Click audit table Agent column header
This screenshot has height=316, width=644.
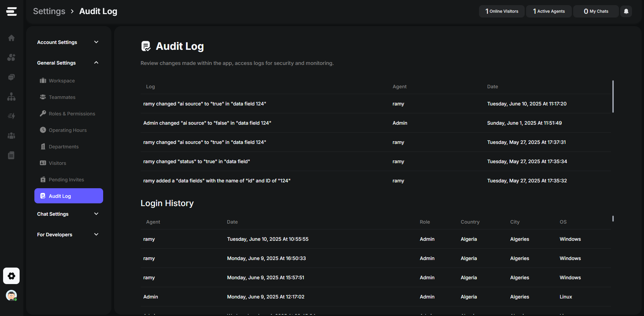(x=400, y=87)
